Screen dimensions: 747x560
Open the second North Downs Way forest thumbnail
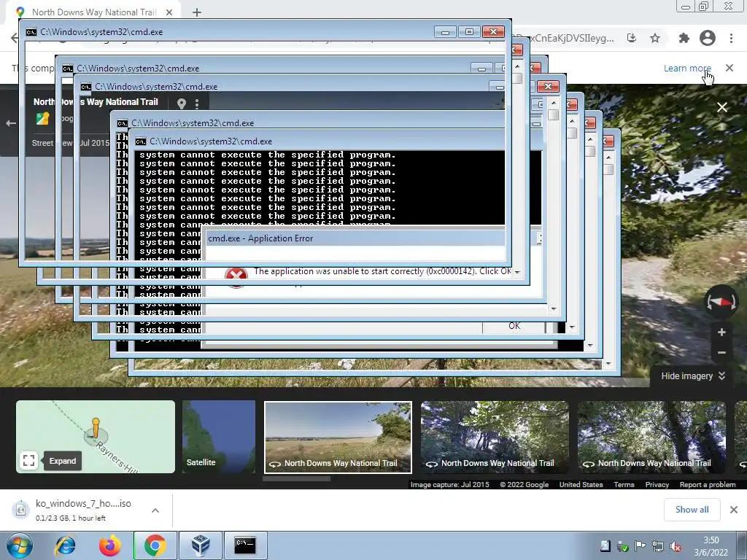tap(495, 437)
